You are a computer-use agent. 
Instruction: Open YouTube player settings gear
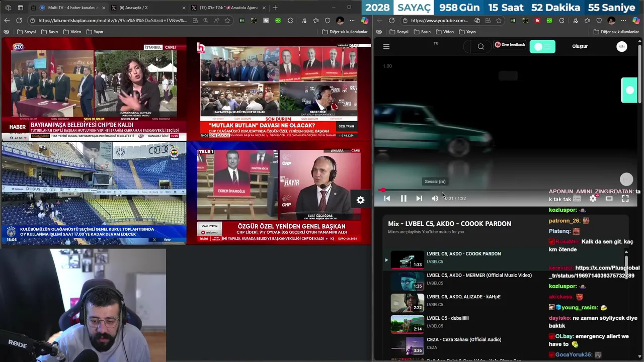click(593, 199)
